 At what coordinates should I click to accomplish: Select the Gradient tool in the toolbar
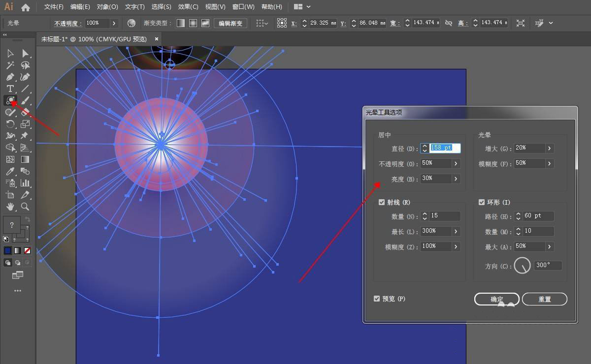25,159
